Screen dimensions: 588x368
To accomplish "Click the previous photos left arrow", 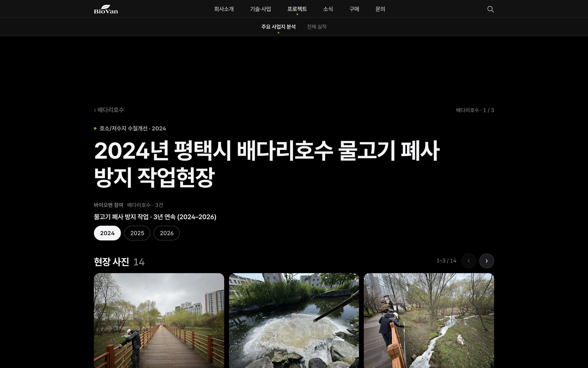I will (x=469, y=261).
